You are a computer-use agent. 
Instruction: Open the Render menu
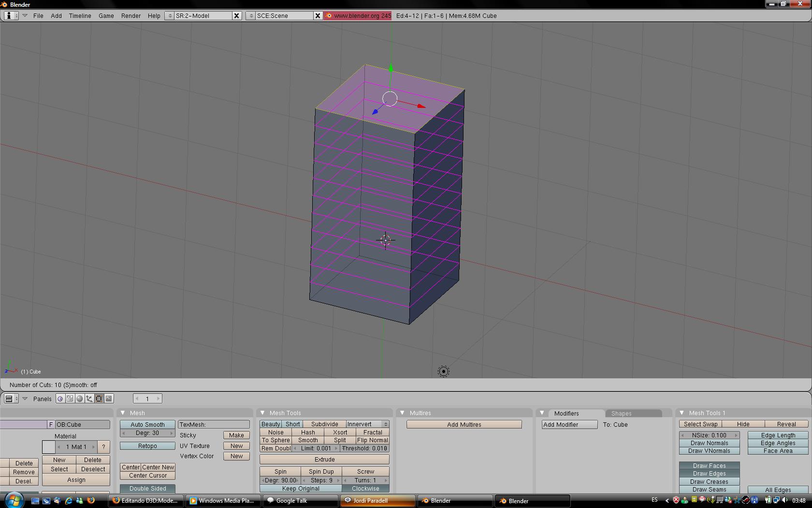point(130,15)
